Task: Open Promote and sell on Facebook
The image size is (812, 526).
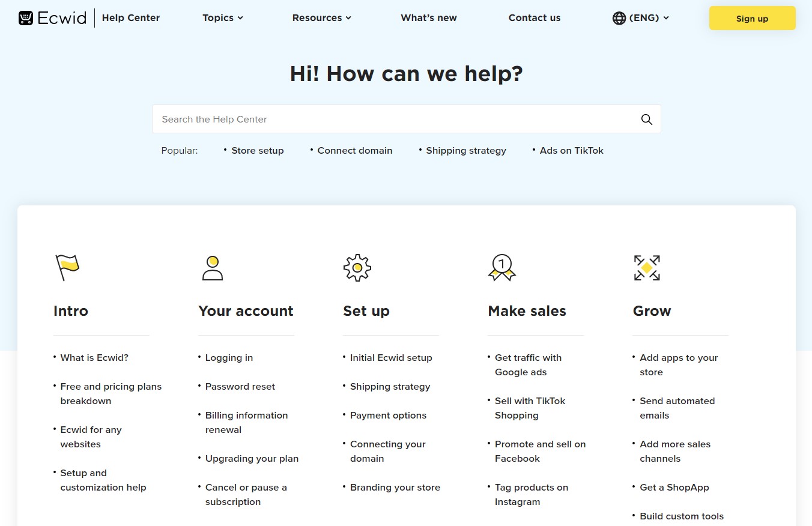Action: coord(541,452)
